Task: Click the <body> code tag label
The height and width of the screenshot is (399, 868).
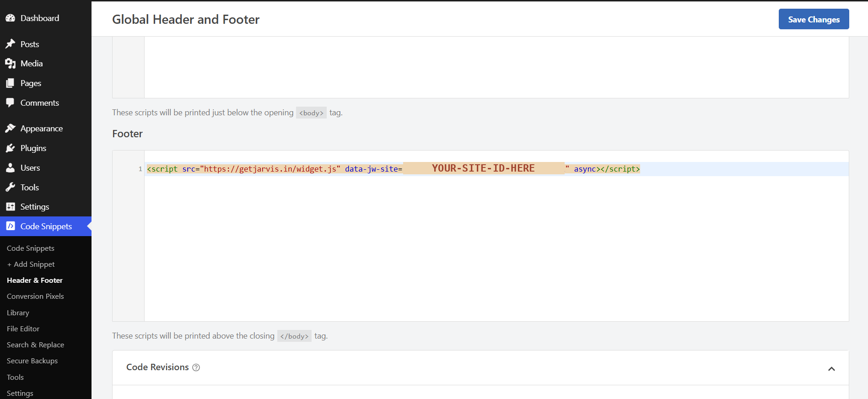Action: click(311, 113)
